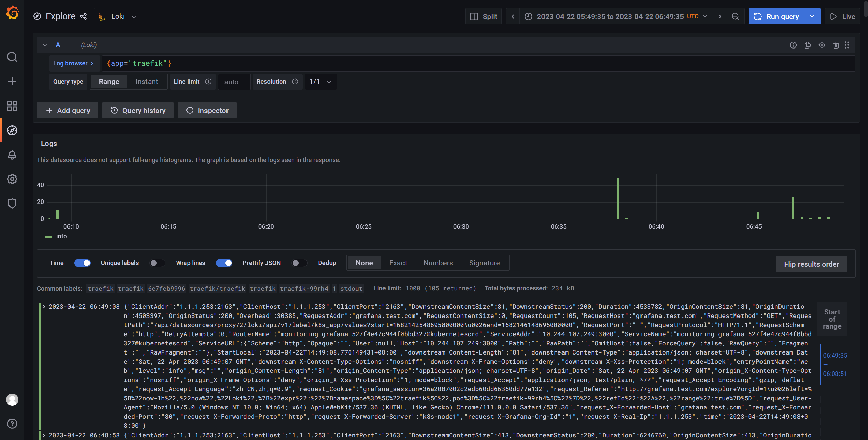
Task: Disable the query A eye visibility toggle
Action: pyautogui.click(x=822, y=45)
